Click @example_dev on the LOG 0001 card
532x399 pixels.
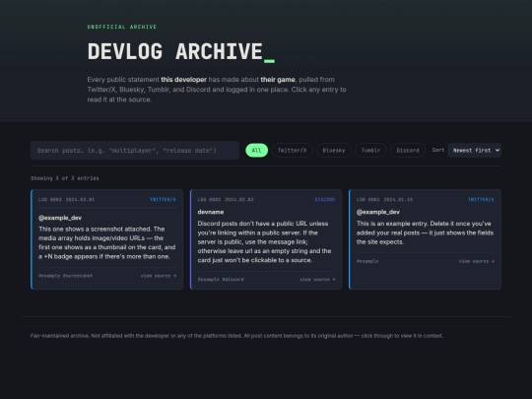[x=378, y=212]
